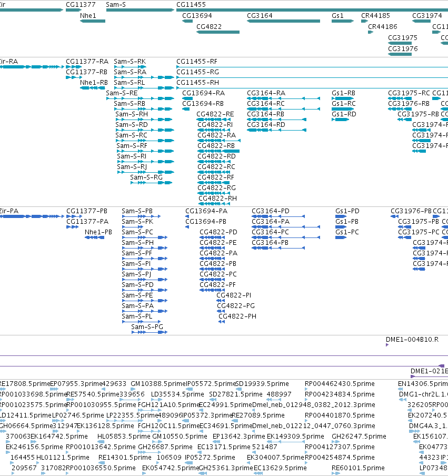Click the Sam-S gene bar
448x476 pixels.
140,10
